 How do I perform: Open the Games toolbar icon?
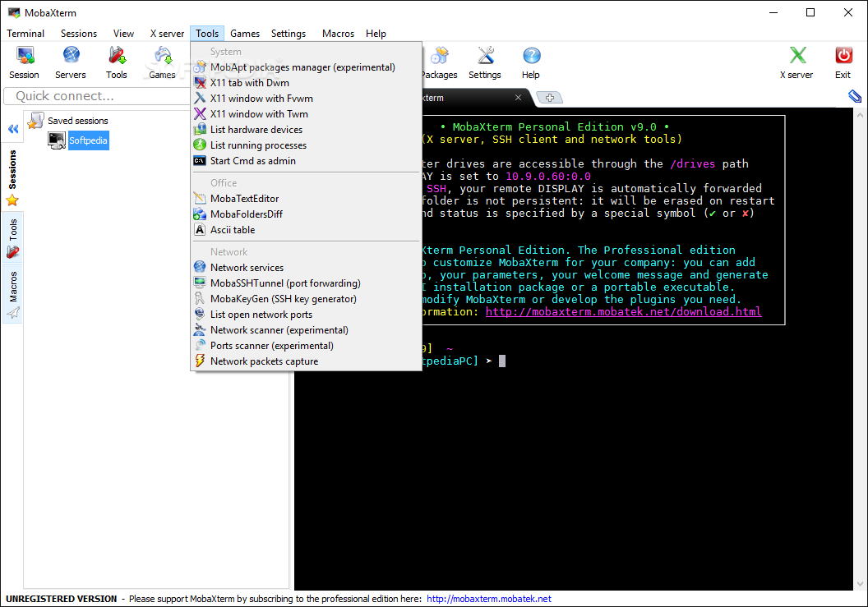pyautogui.click(x=162, y=62)
